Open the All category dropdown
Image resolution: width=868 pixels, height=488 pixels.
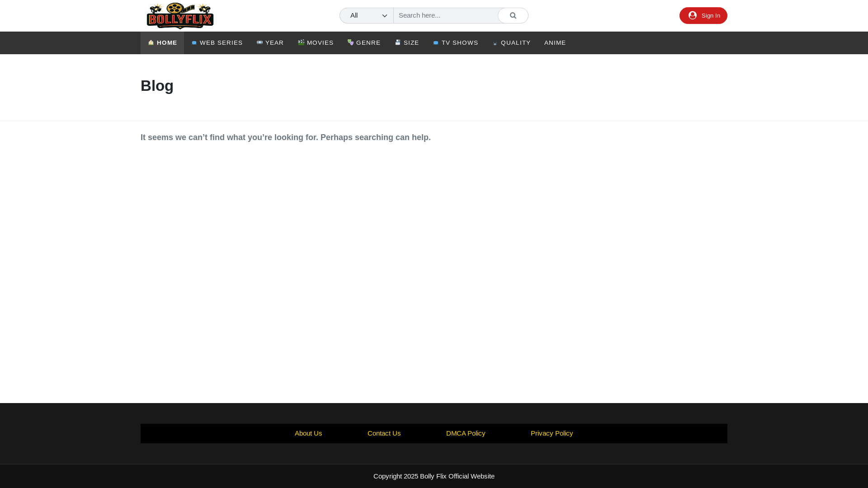(x=367, y=15)
